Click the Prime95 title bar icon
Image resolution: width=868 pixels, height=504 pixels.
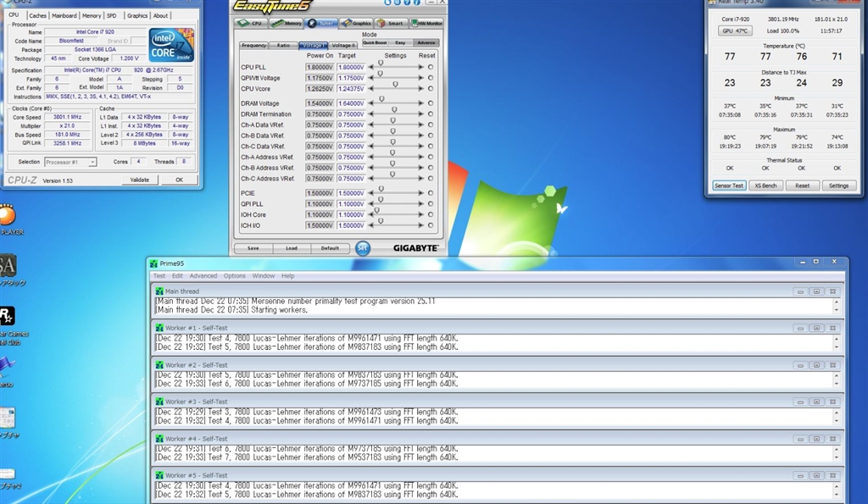[x=154, y=263]
